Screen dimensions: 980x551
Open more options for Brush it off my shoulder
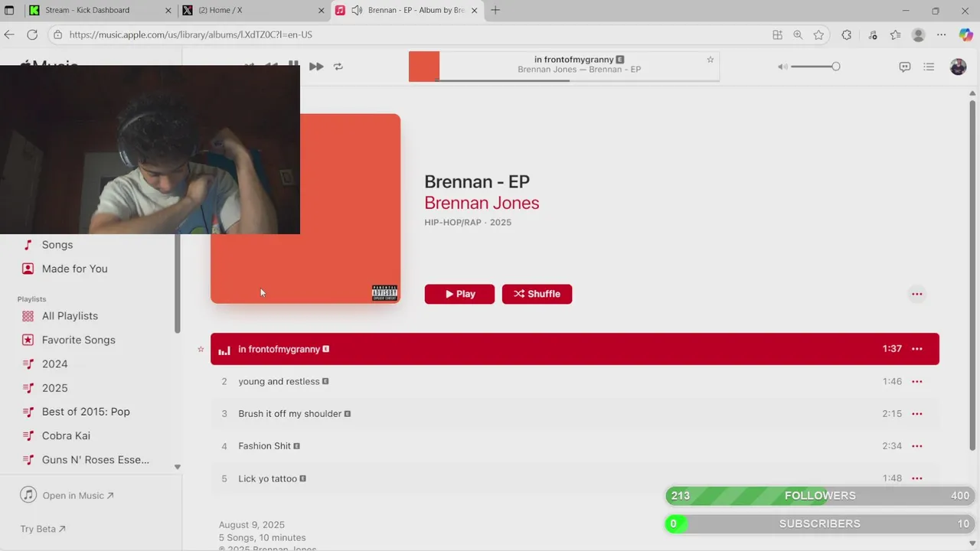coord(916,413)
